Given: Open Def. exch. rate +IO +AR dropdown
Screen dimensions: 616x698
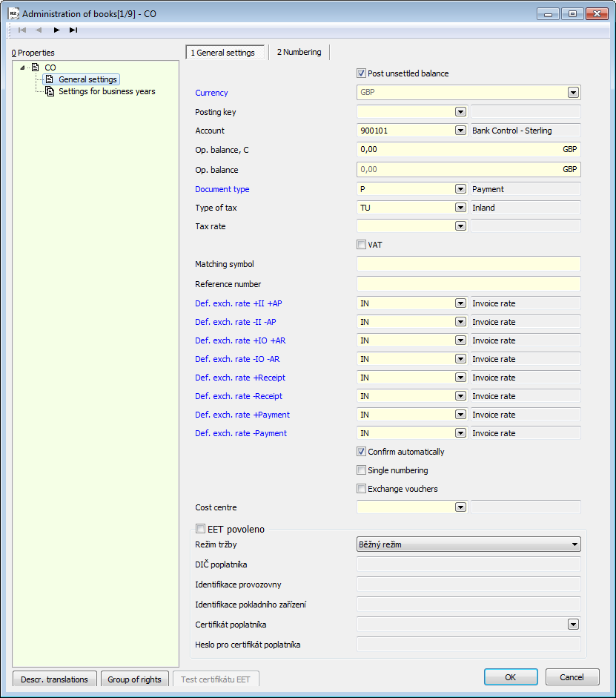Looking at the screenshot, I should [461, 340].
